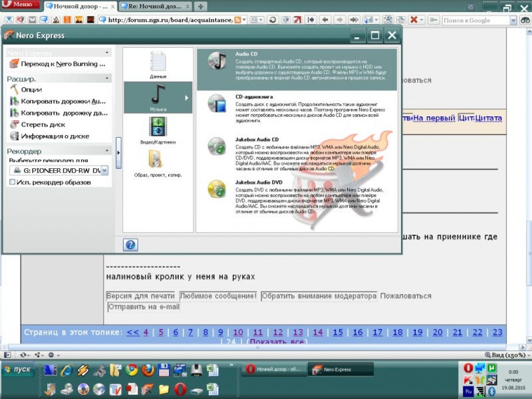
Task: Enable the Исп. рекордер образов checkbox
Action: (13, 182)
